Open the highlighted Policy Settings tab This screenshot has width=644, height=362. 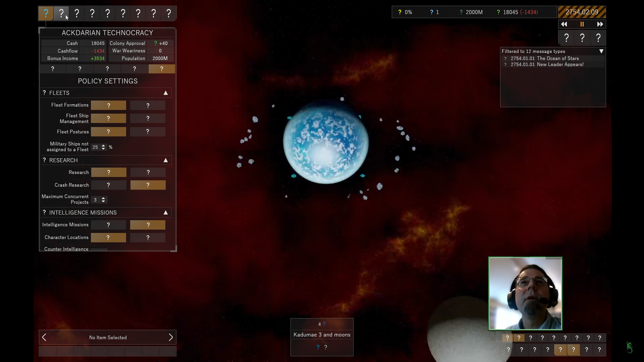pyautogui.click(x=161, y=69)
